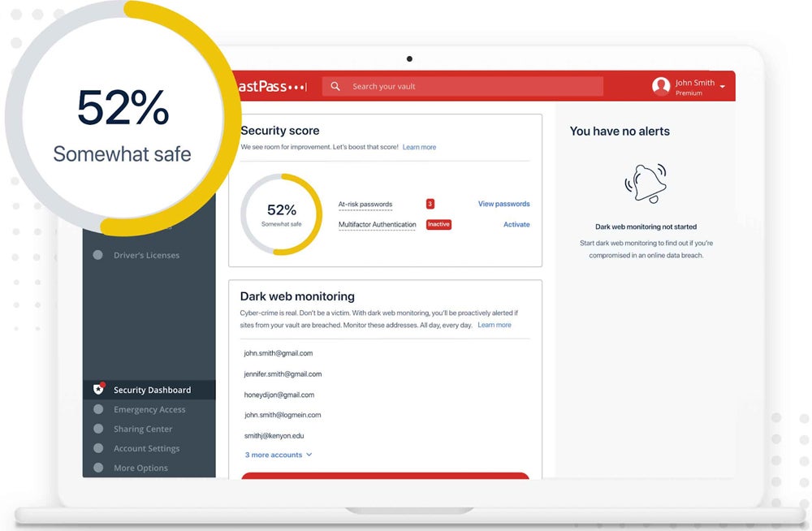Open the Security Dashboard menu item
Screen dimensions: 812x531
(152, 390)
